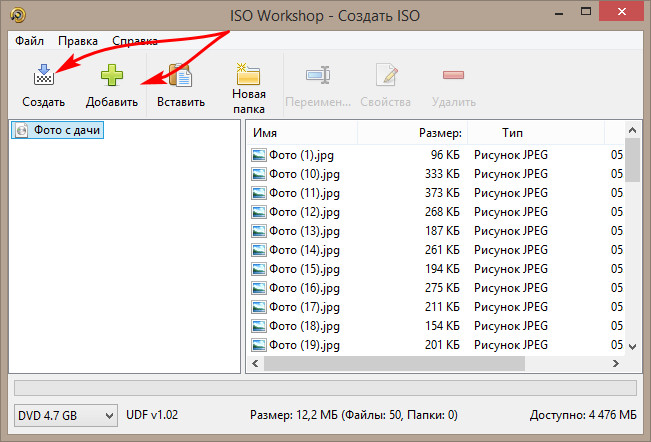Screen dimensions: 651x442
Task: Click the horizontal scroll right arrow
Action: (616, 364)
